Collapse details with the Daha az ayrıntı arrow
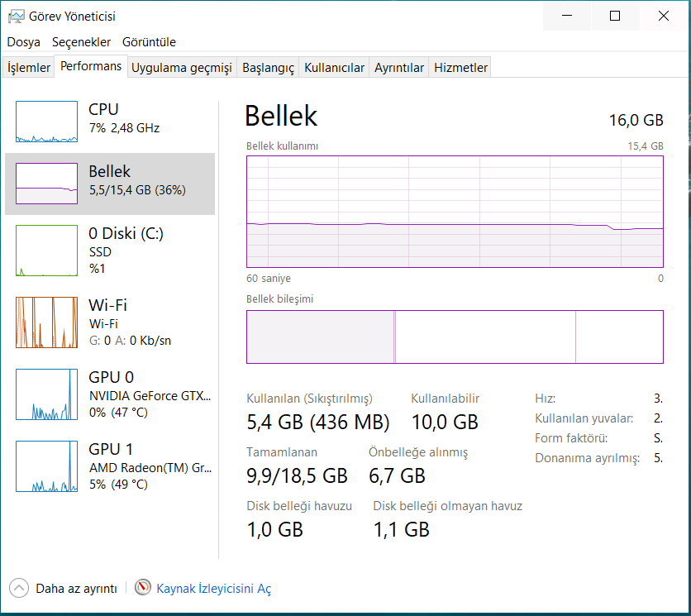691x616 pixels. tap(18, 588)
